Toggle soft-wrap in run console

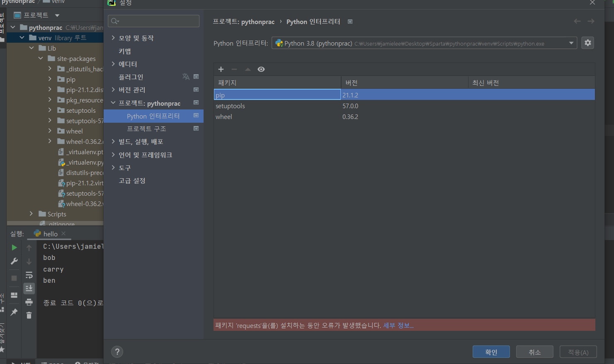pyautogui.click(x=29, y=275)
